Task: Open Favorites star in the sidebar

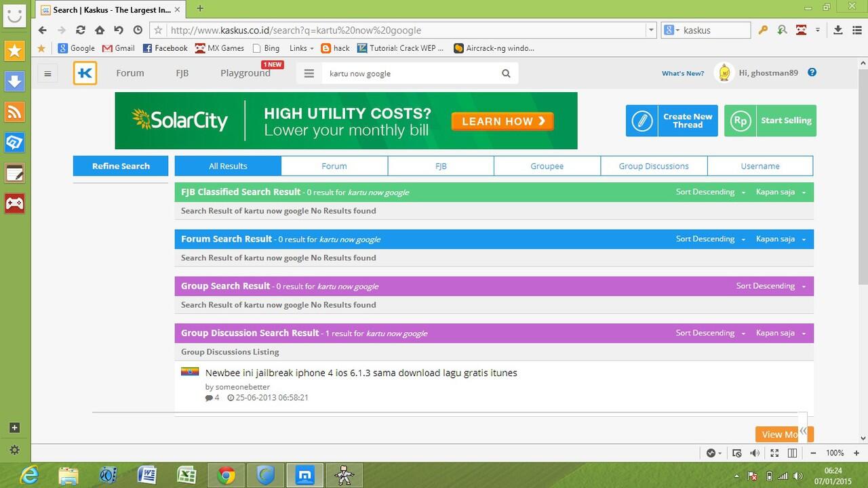Action: 14,50
